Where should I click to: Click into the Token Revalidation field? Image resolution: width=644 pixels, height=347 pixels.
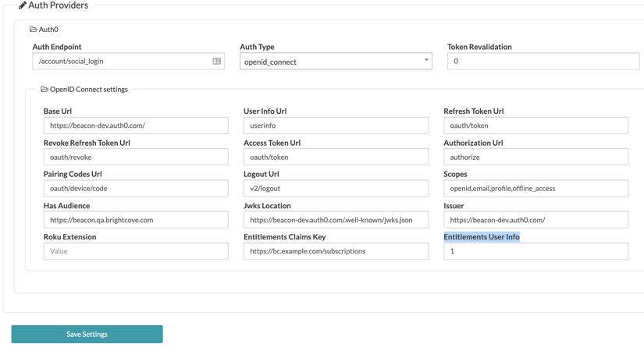coord(543,61)
